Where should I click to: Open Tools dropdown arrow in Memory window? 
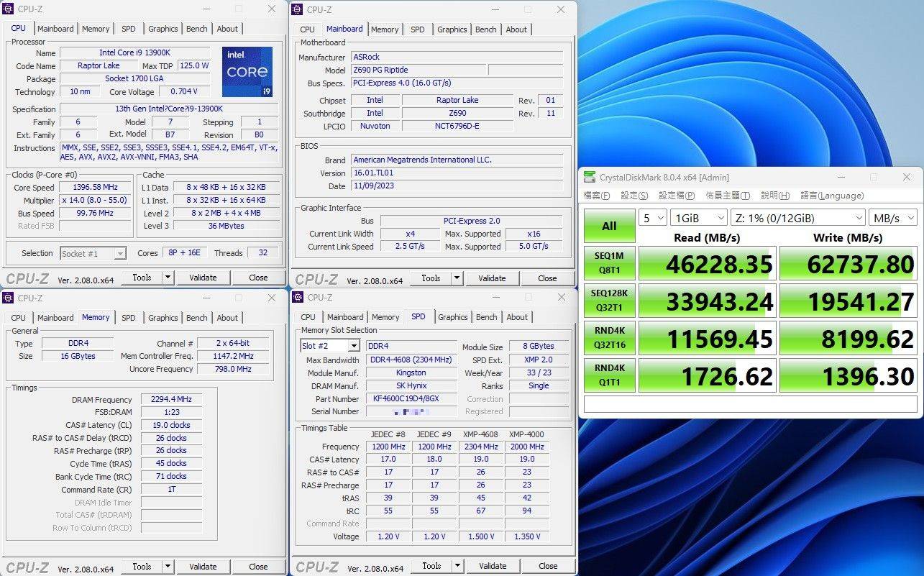point(168,567)
